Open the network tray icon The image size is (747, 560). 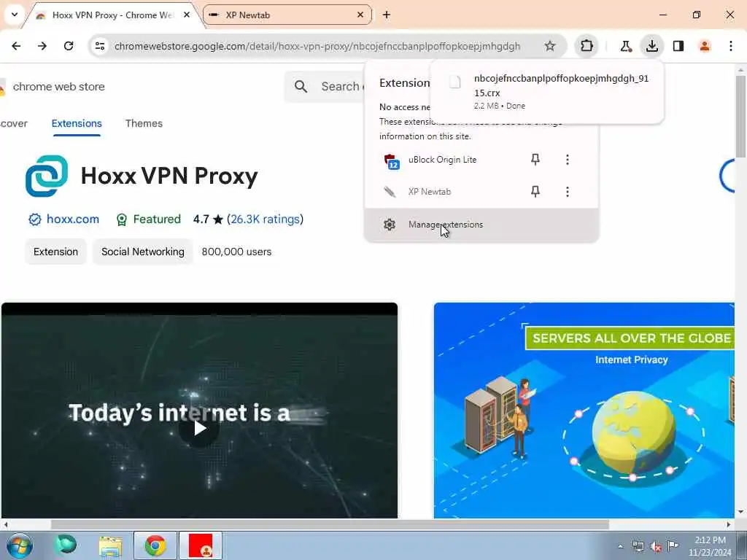638,547
